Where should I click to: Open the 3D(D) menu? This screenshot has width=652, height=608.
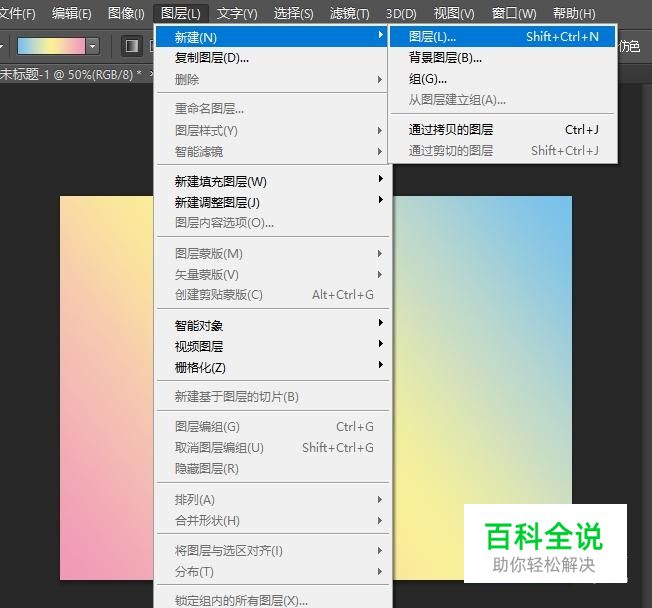point(401,14)
